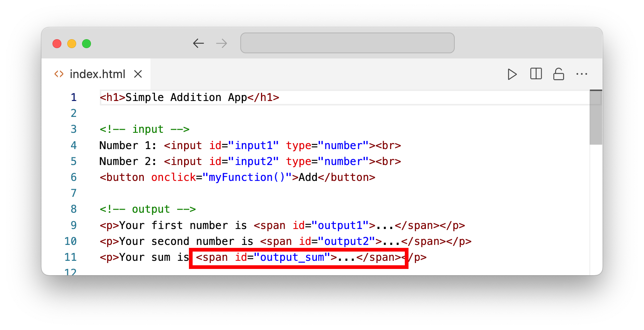Click the "Simple Addition App" heading text
Image resolution: width=644 pixels, height=330 pixels.
[x=186, y=97]
